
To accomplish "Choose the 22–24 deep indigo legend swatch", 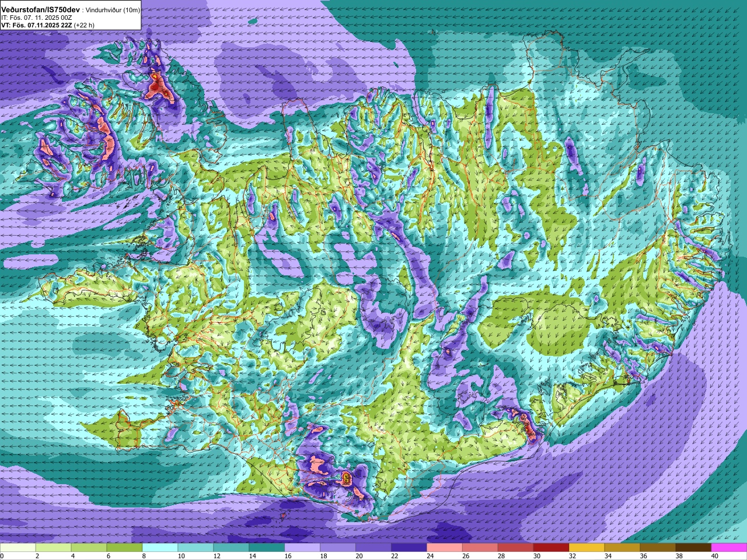I will pyautogui.click(x=409, y=548).
